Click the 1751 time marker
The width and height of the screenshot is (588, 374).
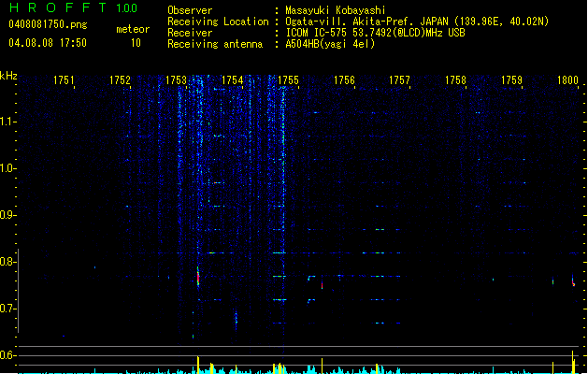click(64, 80)
